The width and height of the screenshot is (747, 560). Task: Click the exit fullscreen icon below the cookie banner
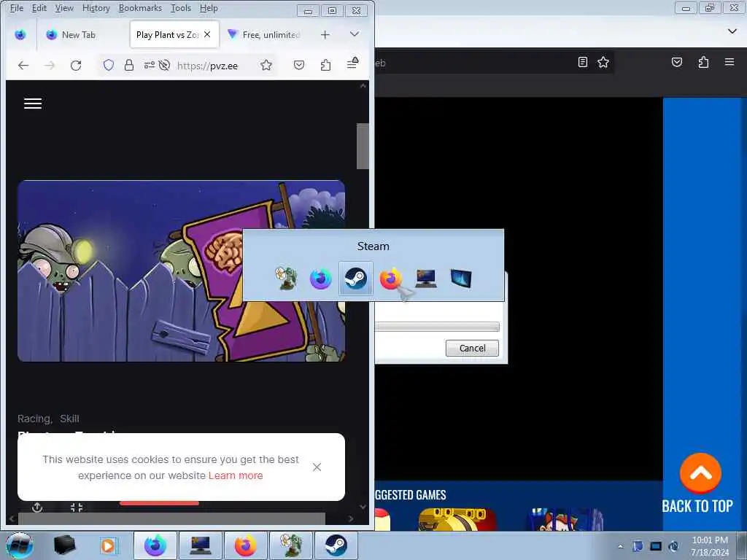(x=77, y=507)
